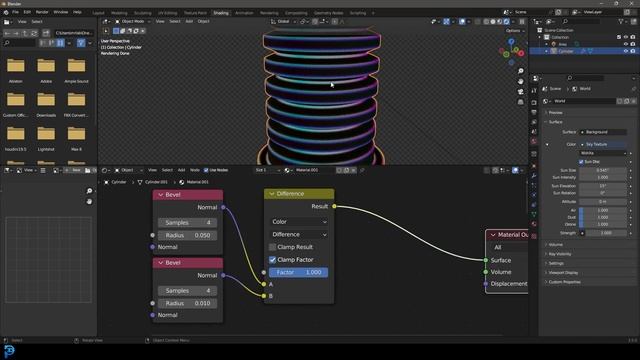Open Global transform orientation dropdown
This screenshot has width=640, height=360.
pos(284,21)
